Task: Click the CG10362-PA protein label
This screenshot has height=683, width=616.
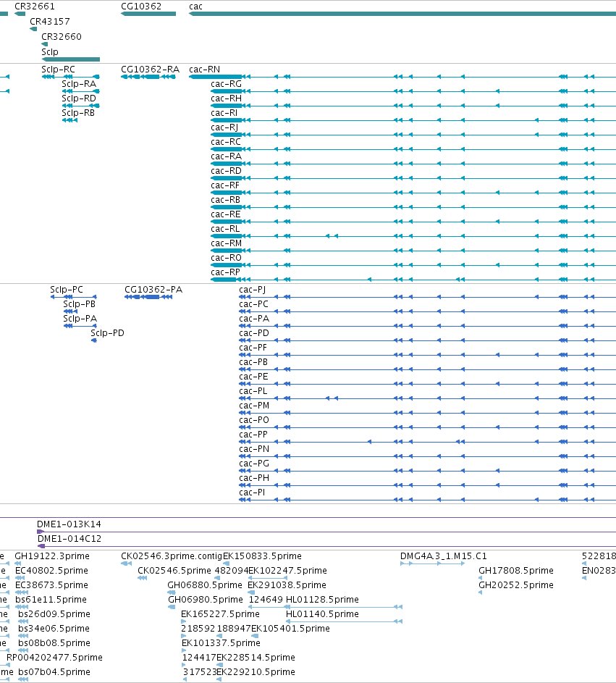Action: (x=153, y=290)
